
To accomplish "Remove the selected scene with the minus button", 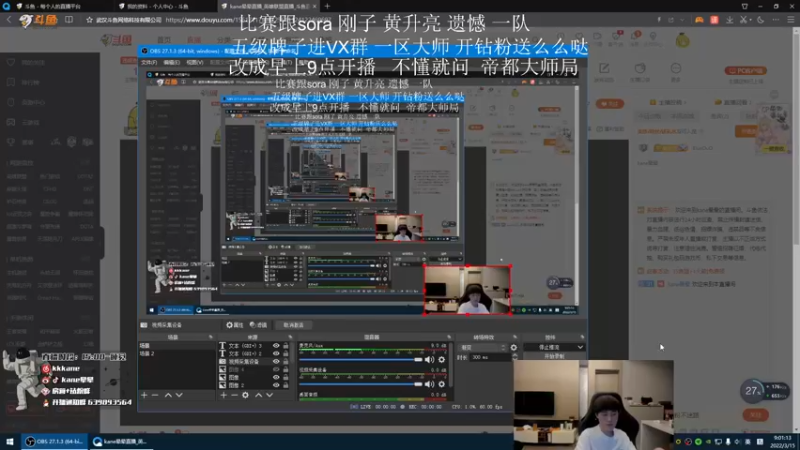I will tap(155, 395).
